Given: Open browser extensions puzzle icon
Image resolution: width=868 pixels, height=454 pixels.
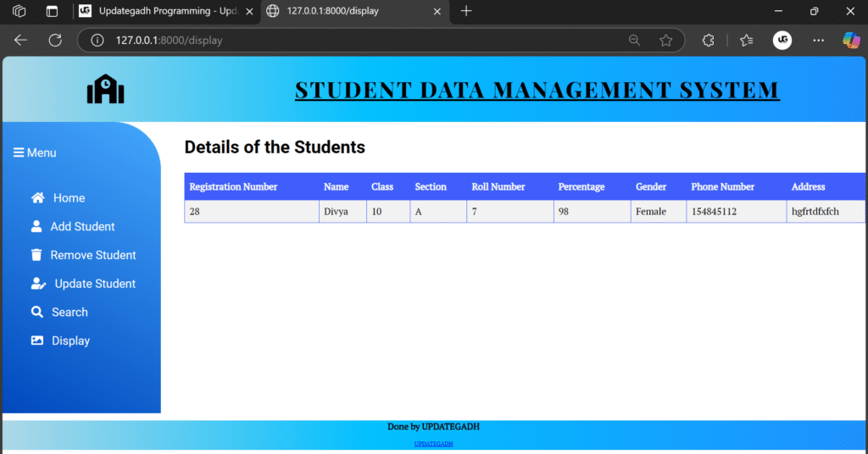Looking at the screenshot, I should (x=708, y=41).
